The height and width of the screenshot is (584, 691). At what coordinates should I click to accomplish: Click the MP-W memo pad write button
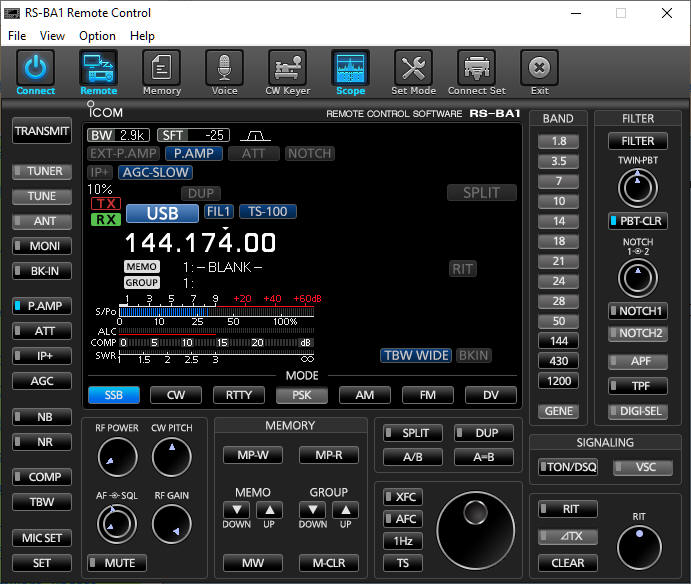[253, 455]
